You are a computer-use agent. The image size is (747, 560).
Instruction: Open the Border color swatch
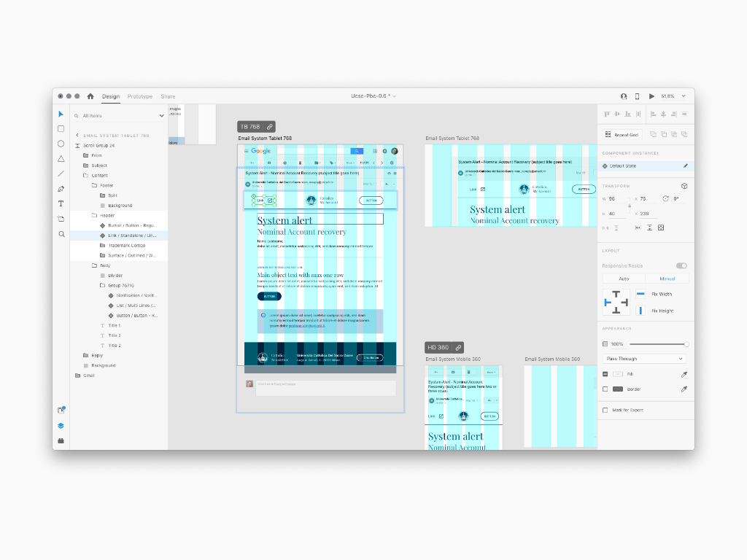pyautogui.click(x=618, y=389)
